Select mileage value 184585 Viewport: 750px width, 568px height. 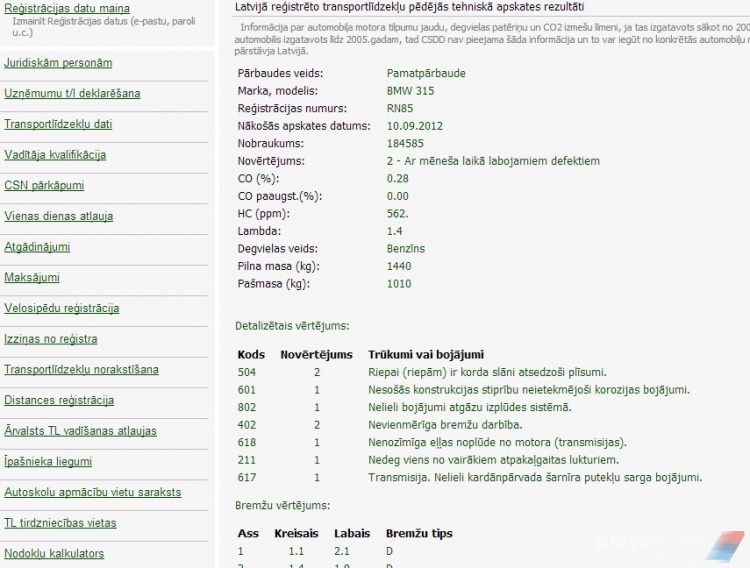pos(405,144)
